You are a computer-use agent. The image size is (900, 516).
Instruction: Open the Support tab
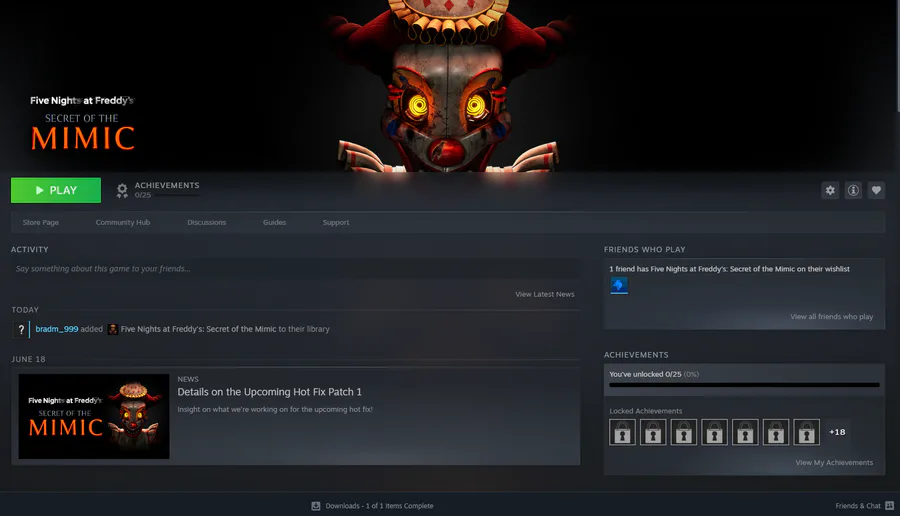336,222
